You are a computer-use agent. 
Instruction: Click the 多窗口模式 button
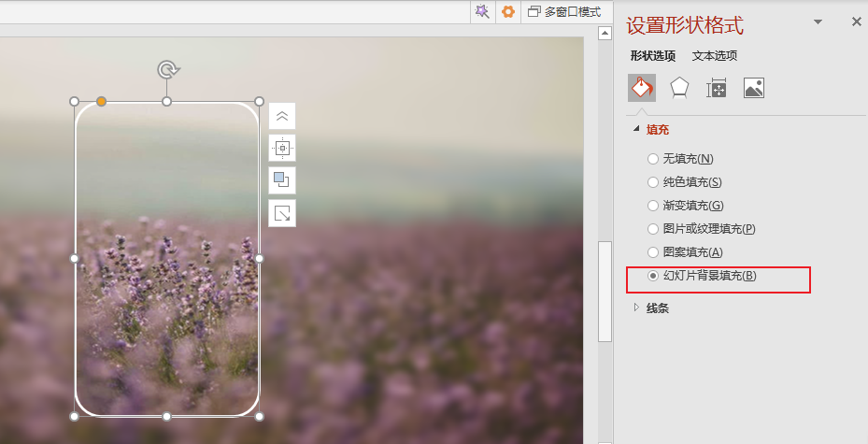[x=564, y=11]
